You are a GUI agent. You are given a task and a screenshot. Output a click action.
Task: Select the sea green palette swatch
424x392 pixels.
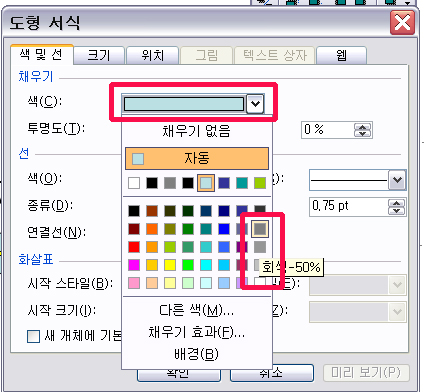188,247
